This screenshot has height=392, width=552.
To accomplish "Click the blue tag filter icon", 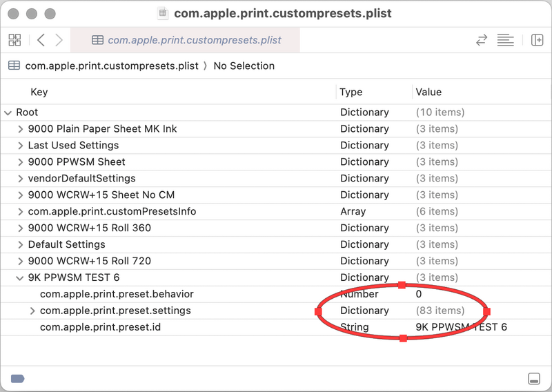I will click(17, 378).
